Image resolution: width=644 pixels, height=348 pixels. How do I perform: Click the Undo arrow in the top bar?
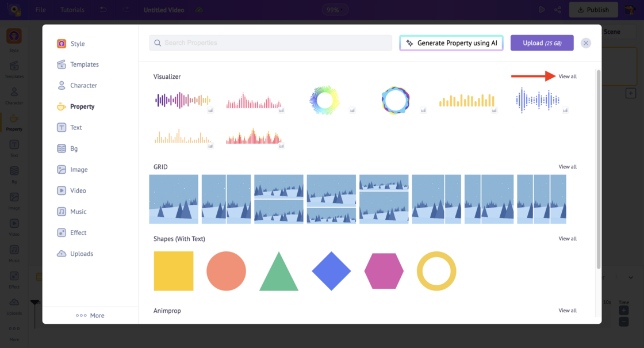[103, 9]
